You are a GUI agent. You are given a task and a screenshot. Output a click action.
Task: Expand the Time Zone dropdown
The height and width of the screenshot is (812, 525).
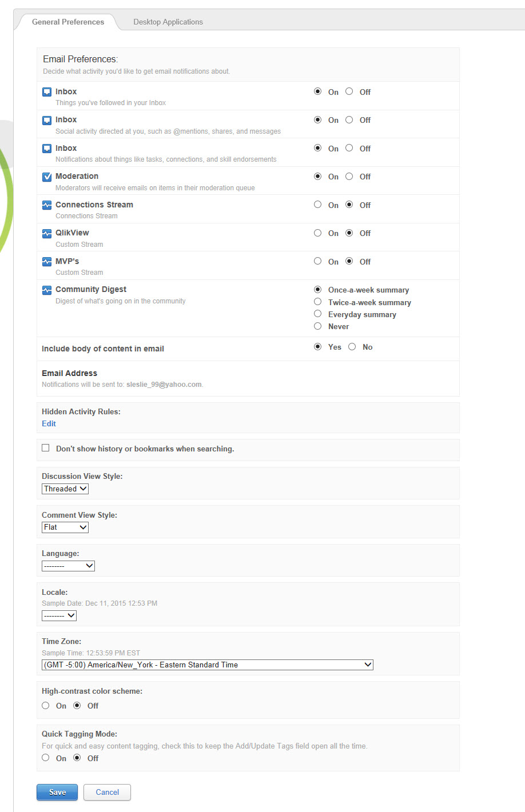207,665
